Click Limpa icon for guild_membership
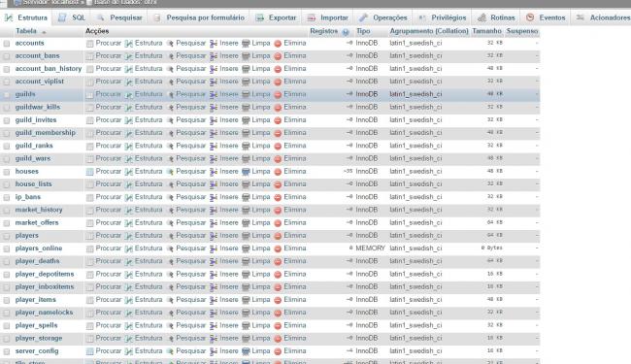 pyautogui.click(x=246, y=134)
